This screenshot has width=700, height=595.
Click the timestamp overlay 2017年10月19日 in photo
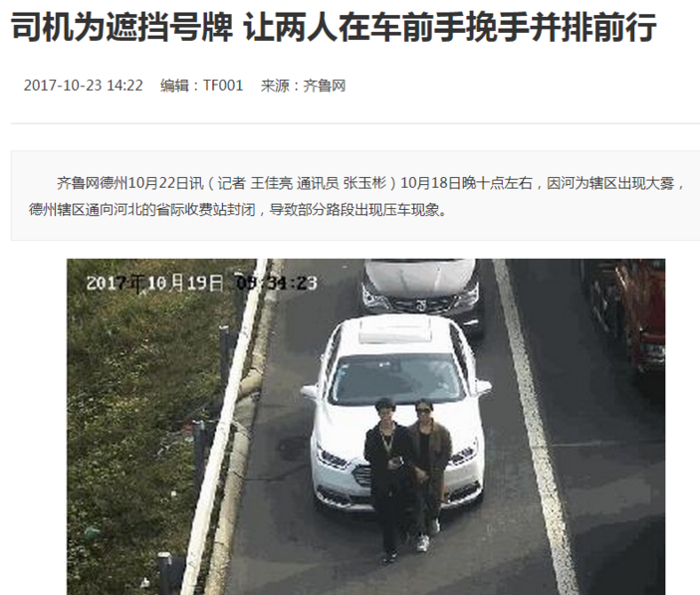pyautogui.click(x=154, y=283)
